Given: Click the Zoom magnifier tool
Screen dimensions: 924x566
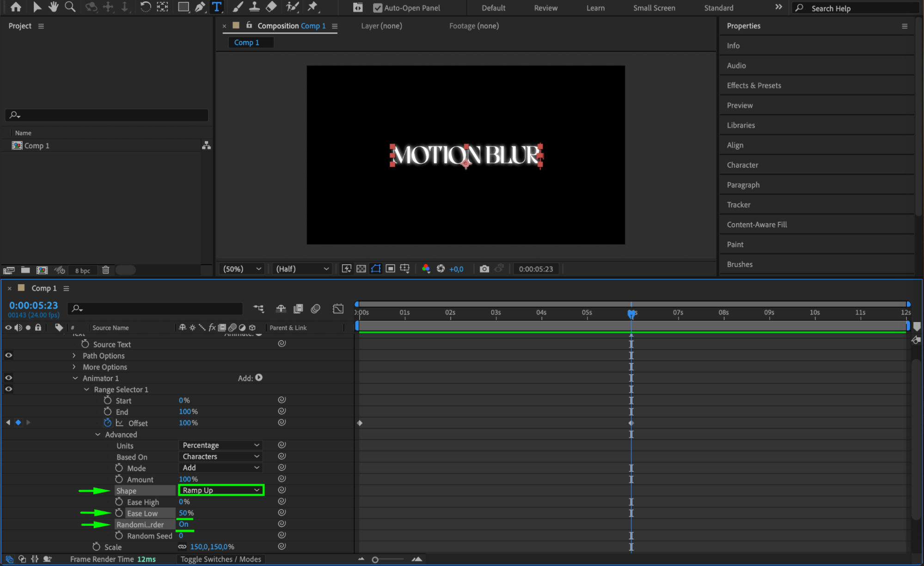Looking at the screenshot, I should [x=70, y=7].
